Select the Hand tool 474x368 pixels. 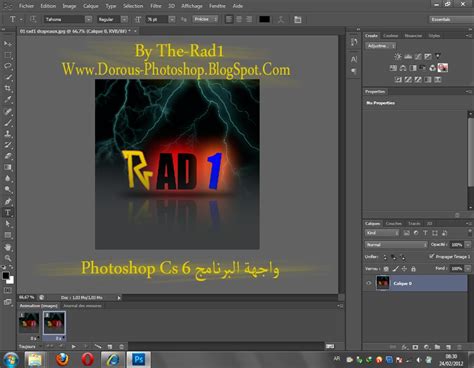pos(8,247)
